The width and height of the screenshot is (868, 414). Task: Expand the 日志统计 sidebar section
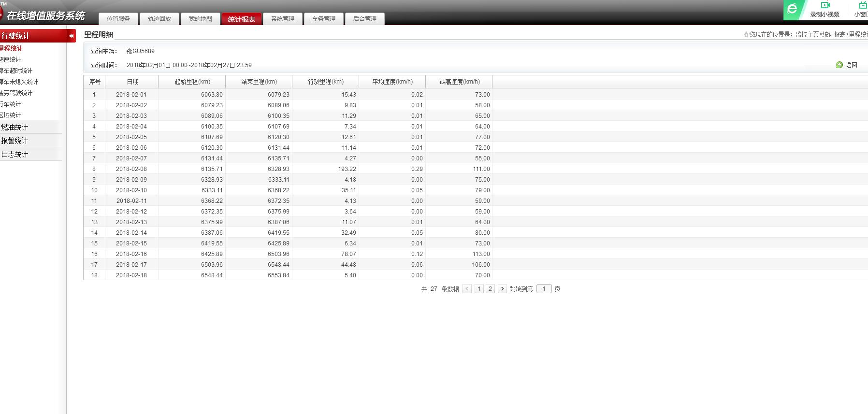pos(15,154)
